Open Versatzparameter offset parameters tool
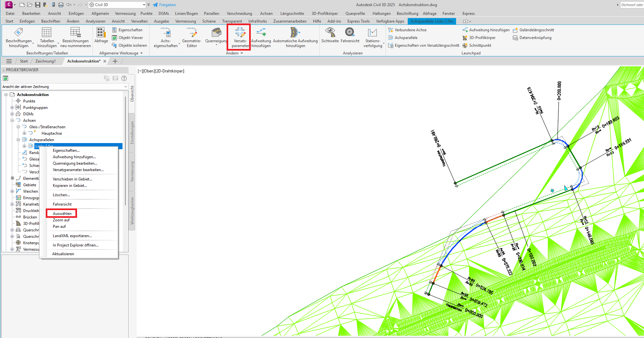Screen dimensions: 644x338 pos(240,38)
